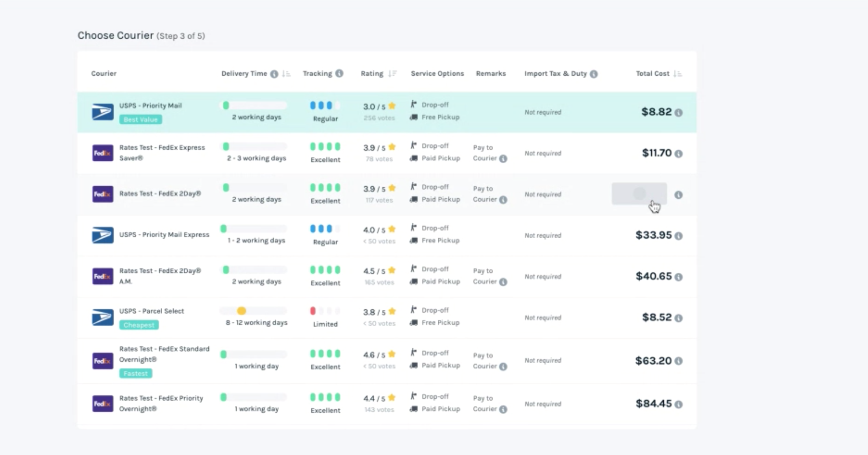The width and height of the screenshot is (868, 455).
Task: Select Rates Test - FedEx Express Saver courier
Action: (x=162, y=153)
